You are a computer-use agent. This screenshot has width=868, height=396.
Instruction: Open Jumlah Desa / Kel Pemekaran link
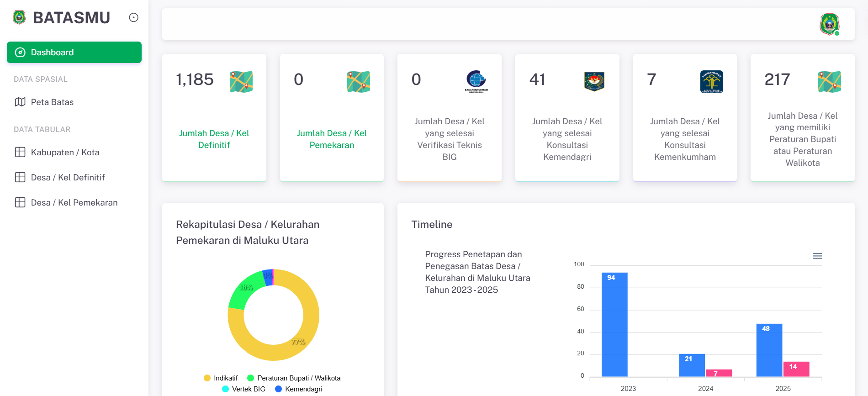pos(332,139)
